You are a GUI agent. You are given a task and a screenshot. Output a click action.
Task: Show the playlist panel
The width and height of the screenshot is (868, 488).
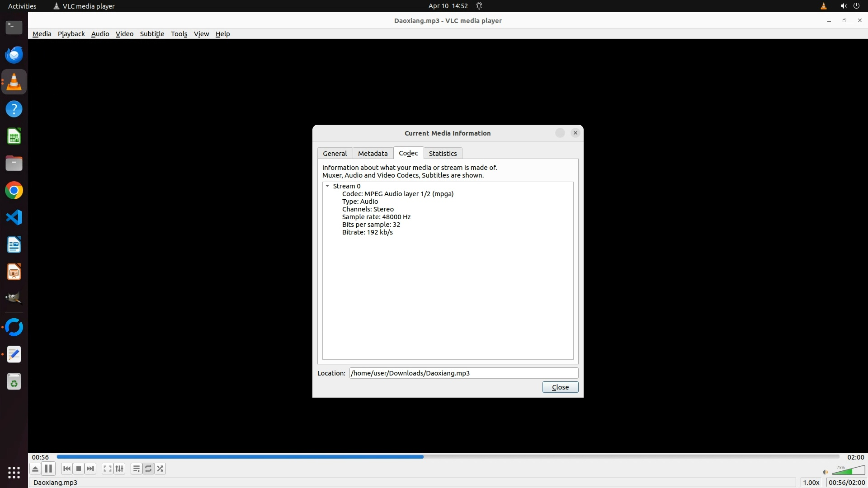pos(136,469)
